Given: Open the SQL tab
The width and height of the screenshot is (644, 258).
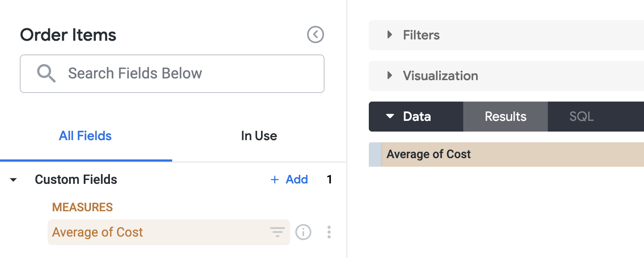Looking at the screenshot, I should point(581,116).
